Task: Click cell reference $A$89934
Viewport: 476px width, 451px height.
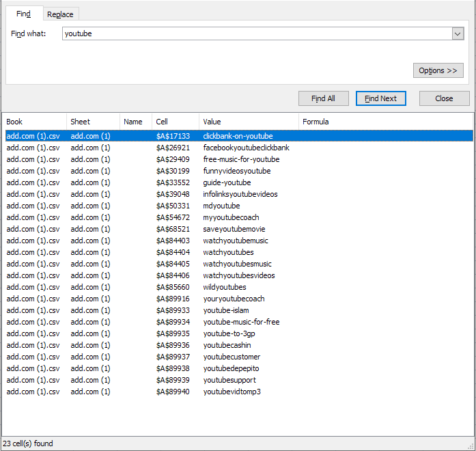Action: click(x=173, y=322)
